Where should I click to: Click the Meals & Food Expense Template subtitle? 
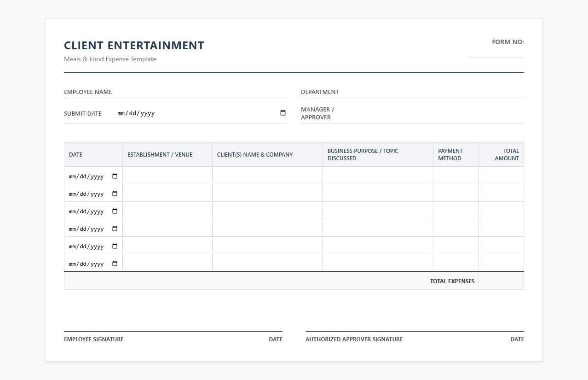click(110, 59)
